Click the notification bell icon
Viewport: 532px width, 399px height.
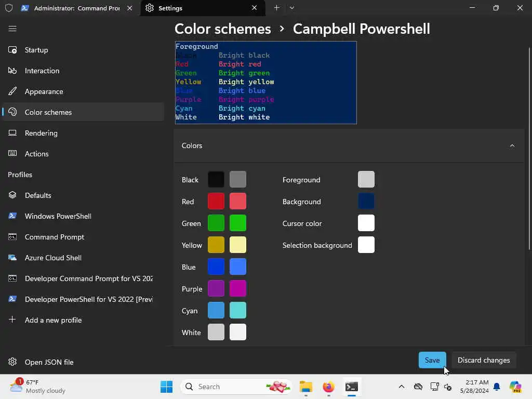(497, 387)
